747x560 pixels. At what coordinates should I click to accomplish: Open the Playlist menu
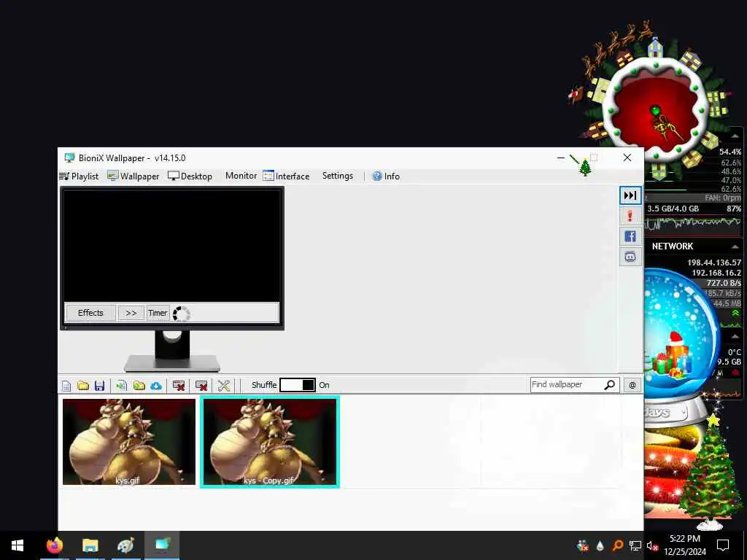pyautogui.click(x=79, y=176)
